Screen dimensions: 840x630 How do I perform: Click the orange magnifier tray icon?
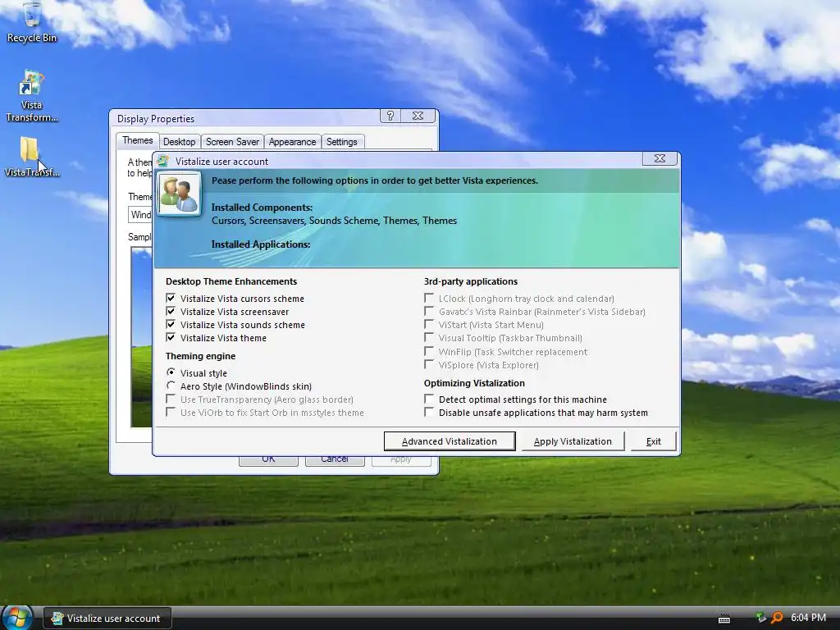[777, 618]
